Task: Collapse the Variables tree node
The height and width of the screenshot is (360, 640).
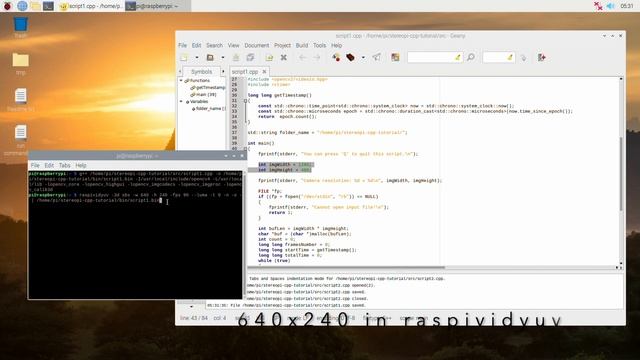Action: [x=181, y=101]
